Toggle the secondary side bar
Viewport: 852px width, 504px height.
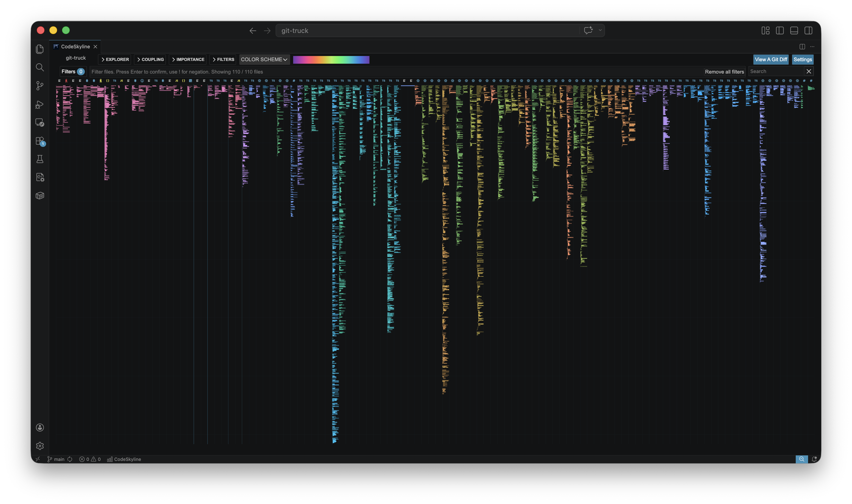pyautogui.click(x=808, y=30)
